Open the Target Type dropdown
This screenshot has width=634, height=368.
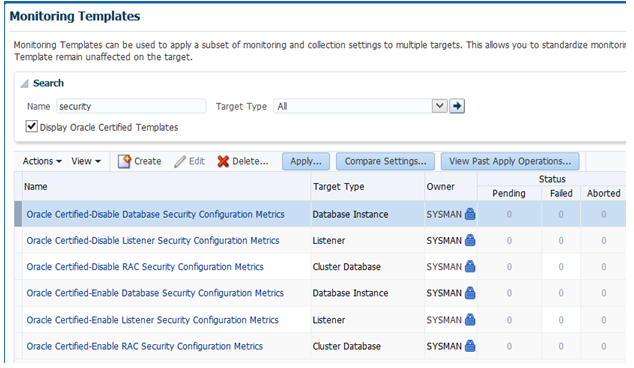click(439, 106)
